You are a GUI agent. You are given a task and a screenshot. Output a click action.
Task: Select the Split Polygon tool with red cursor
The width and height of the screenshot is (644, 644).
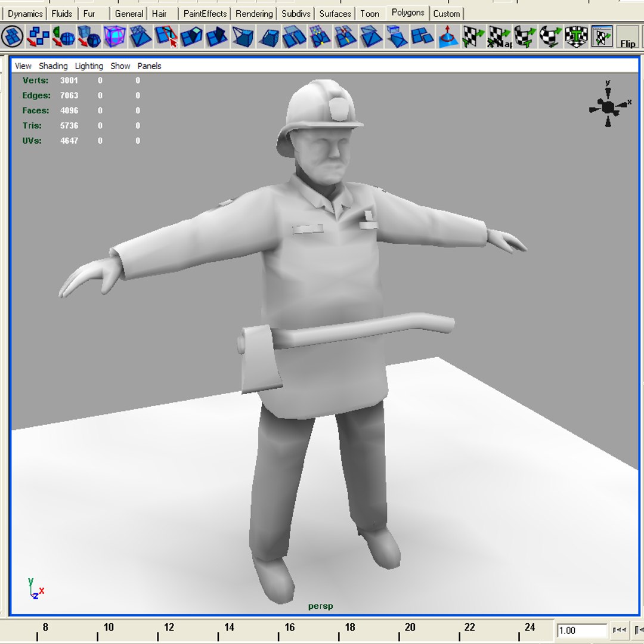pos(166,36)
